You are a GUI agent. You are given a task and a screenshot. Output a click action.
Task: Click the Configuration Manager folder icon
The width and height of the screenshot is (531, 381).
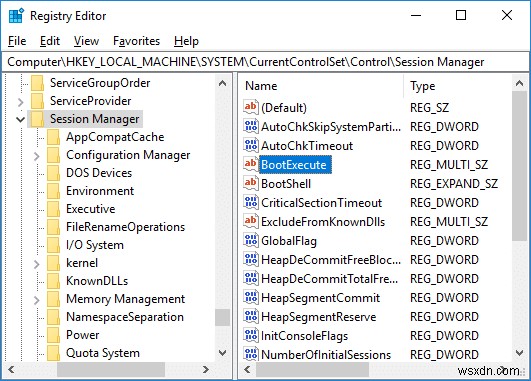pyautogui.click(x=54, y=155)
